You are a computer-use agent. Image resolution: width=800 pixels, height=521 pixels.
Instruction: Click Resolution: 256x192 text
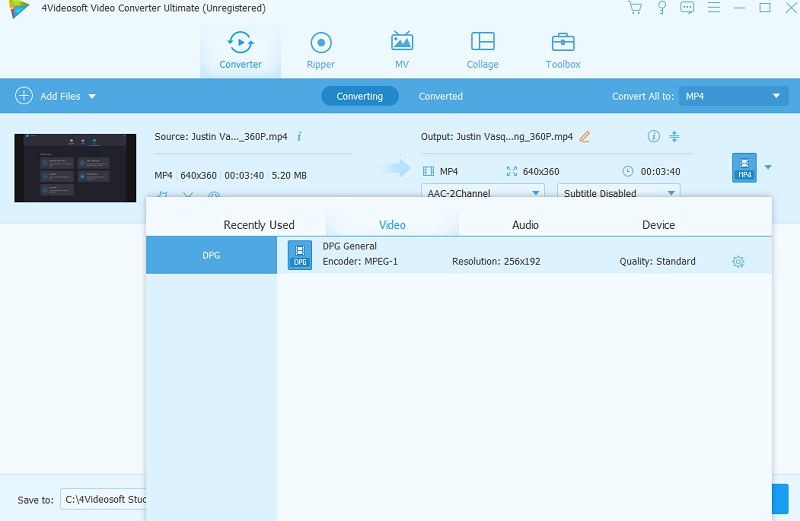click(496, 261)
